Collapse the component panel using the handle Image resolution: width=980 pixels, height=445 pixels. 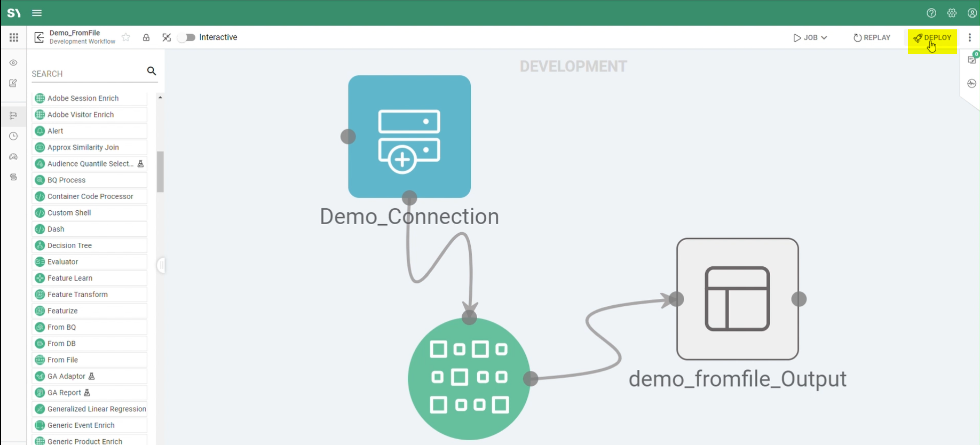tap(161, 265)
